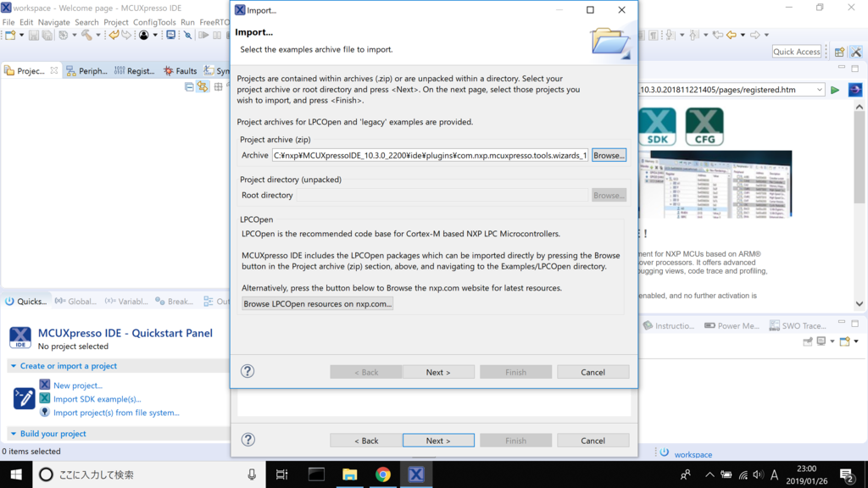Click Cancel in the Import dialog

click(593, 372)
